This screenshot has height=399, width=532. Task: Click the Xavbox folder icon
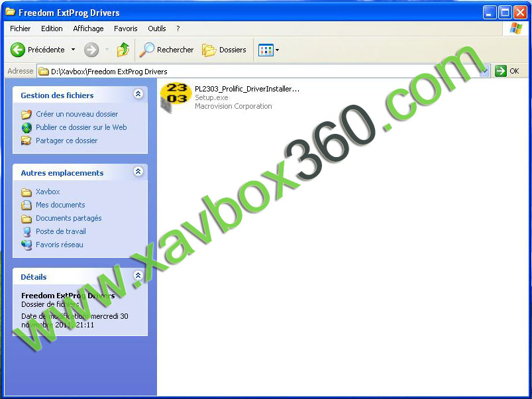(x=27, y=192)
